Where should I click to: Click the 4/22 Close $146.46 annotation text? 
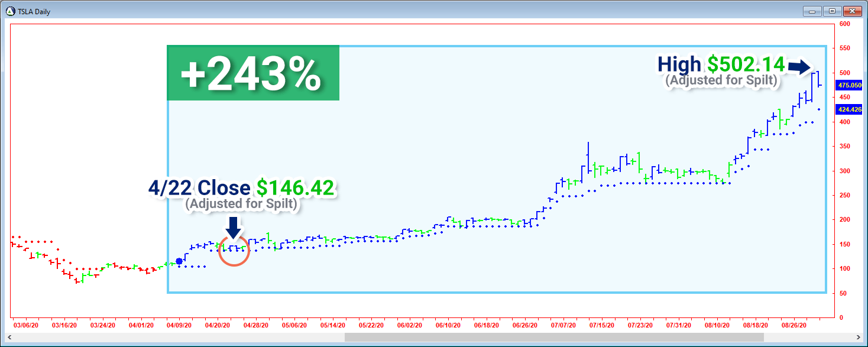pyautogui.click(x=241, y=189)
